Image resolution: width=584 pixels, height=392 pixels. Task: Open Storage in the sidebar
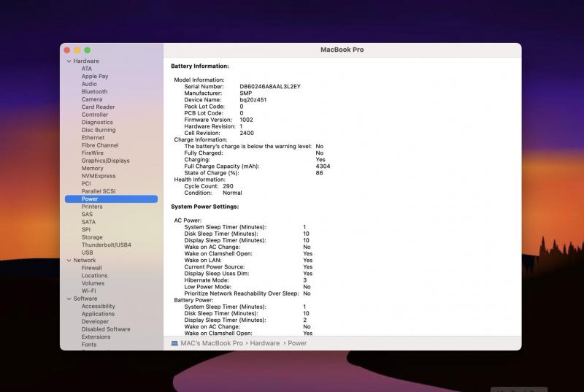92,237
